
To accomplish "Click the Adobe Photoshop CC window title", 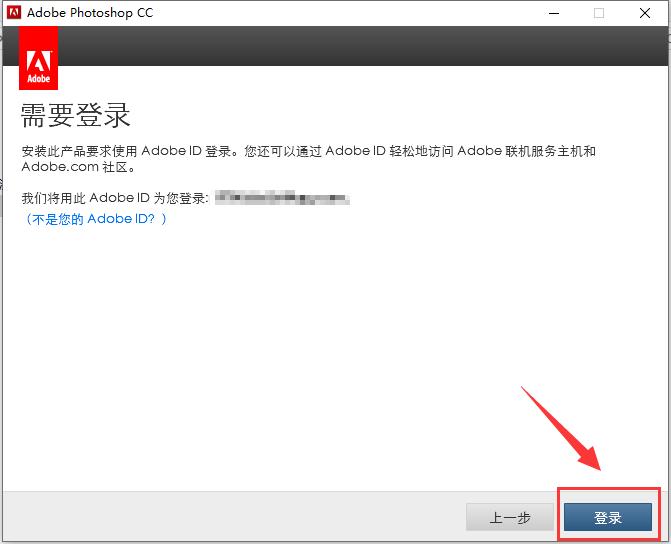I will 90,13.
